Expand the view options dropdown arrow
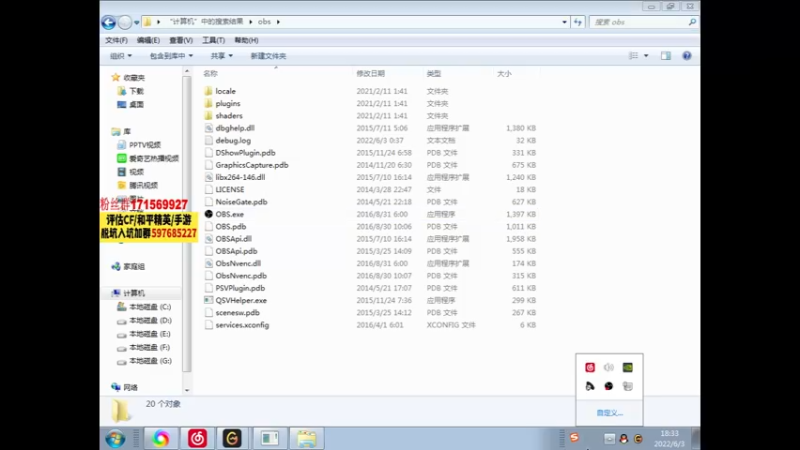The height and width of the screenshot is (450, 800). click(646, 56)
